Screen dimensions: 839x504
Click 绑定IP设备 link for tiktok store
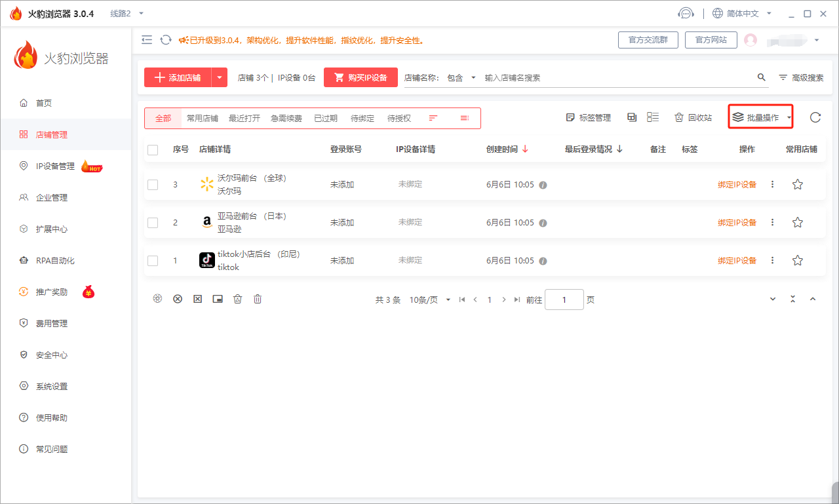click(x=737, y=261)
